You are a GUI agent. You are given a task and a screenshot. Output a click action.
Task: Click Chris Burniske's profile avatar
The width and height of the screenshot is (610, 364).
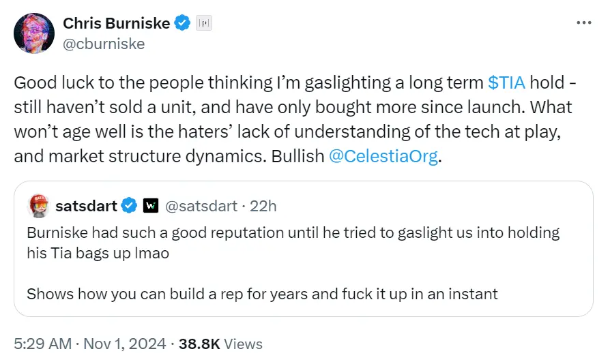[x=34, y=33]
